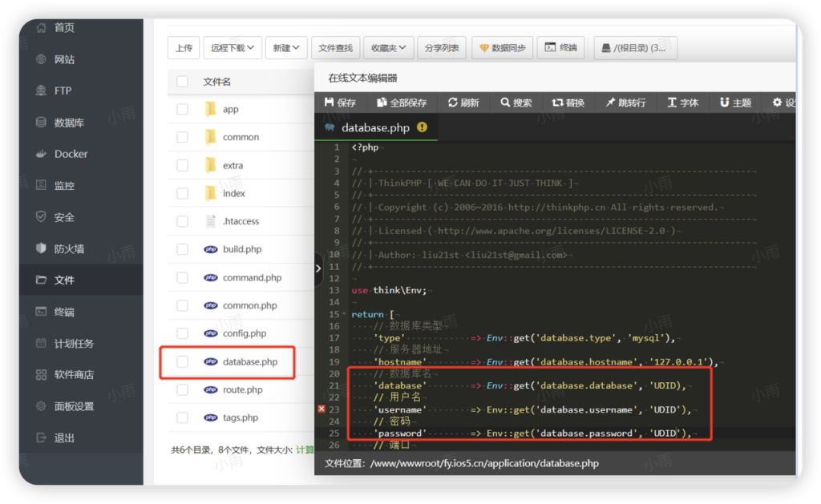Open the FTP globe icon in sidebar
Image resolution: width=821 pixels, height=504 pixels.
pyautogui.click(x=41, y=91)
